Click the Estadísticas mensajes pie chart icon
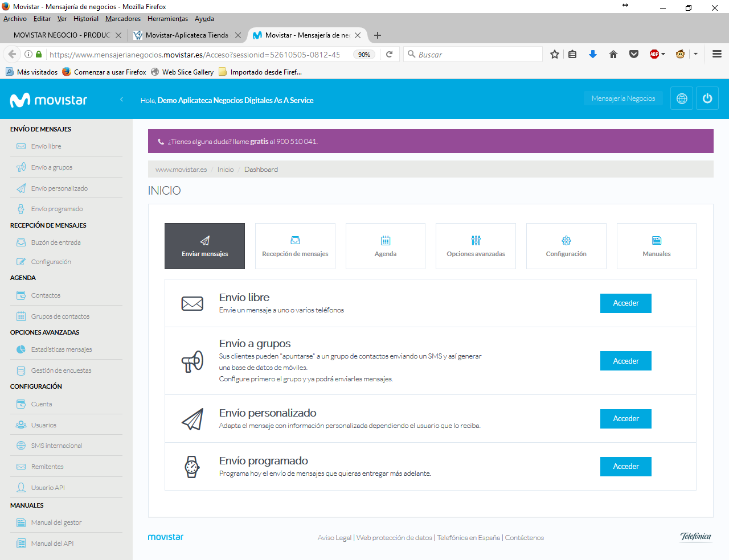Viewport: 729px width, 560px height. click(21, 349)
